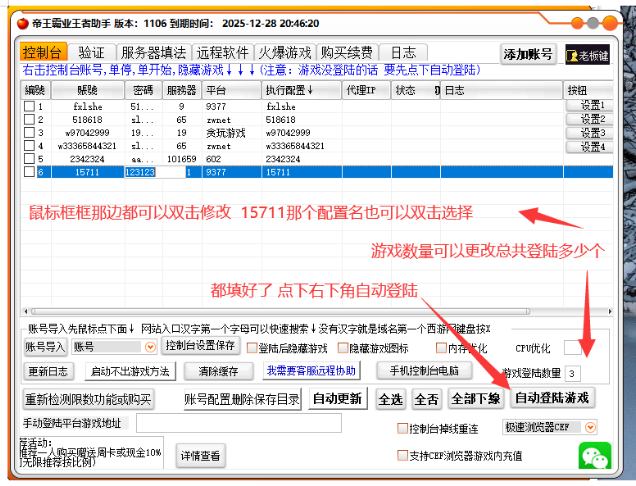Click the 添加账号 button

pyautogui.click(x=528, y=54)
